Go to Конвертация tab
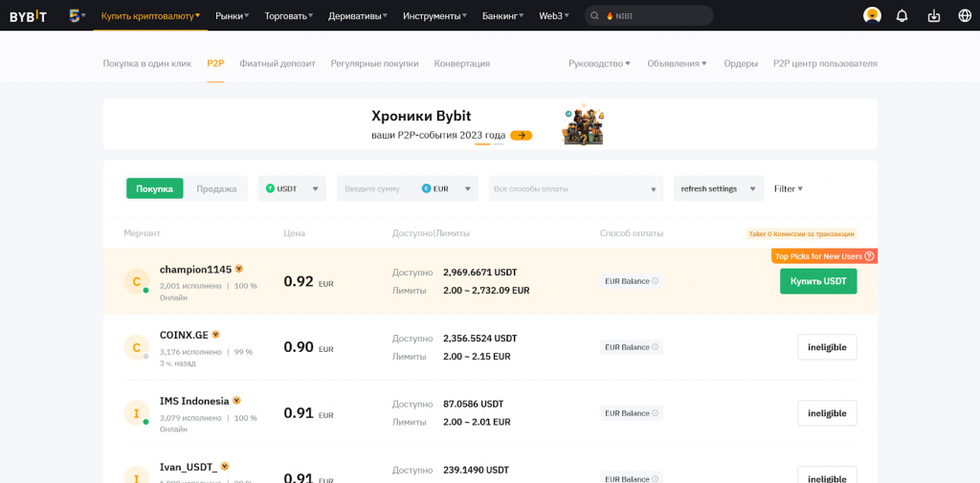This screenshot has height=483, width=980. [x=462, y=63]
